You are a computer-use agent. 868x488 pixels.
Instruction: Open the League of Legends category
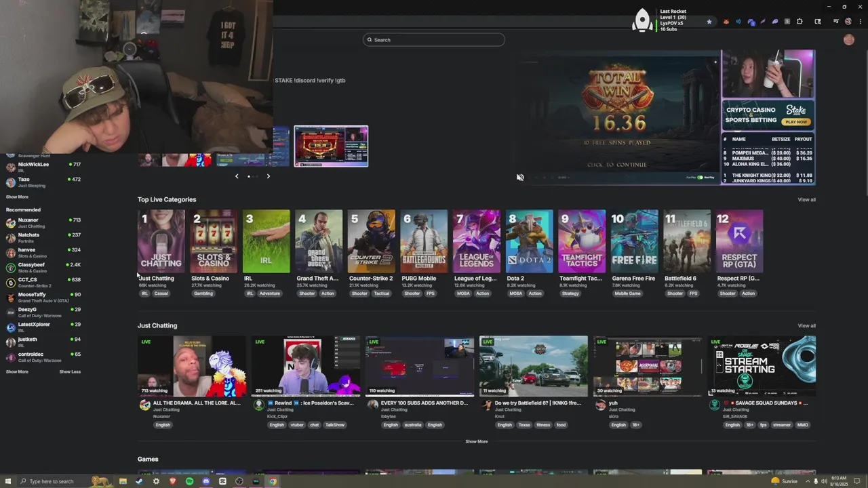point(477,241)
